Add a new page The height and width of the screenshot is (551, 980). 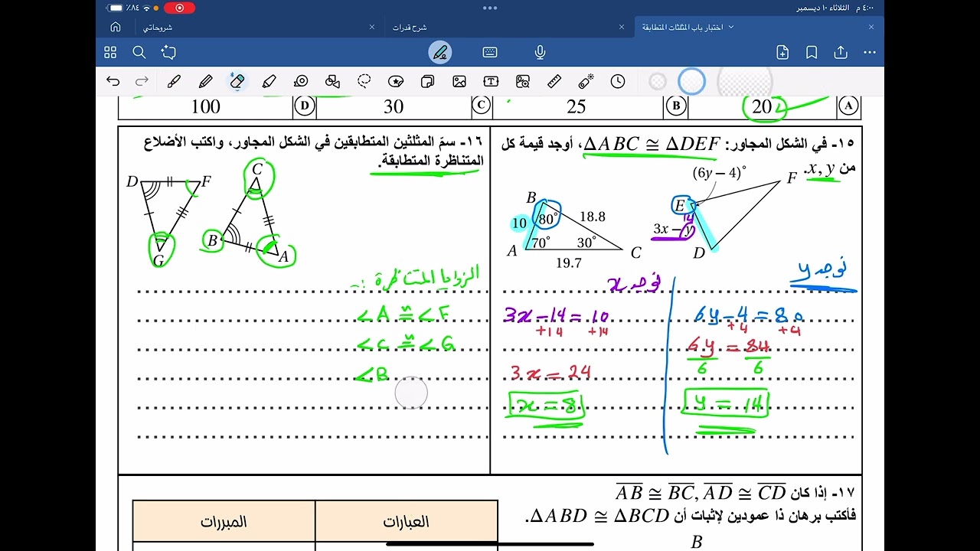(x=782, y=52)
